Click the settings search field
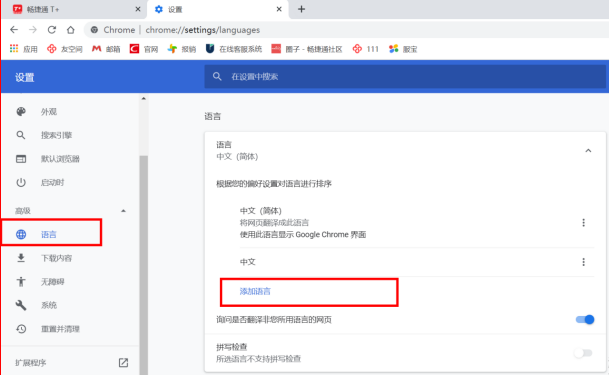Image resolution: width=609 pixels, height=375 pixels. (405, 76)
